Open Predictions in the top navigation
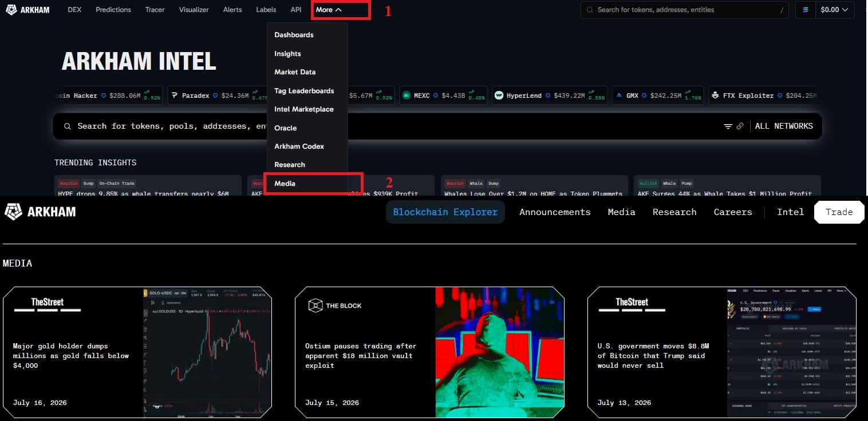Viewport: 868px width, 421px height. click(x=113, y=10)
